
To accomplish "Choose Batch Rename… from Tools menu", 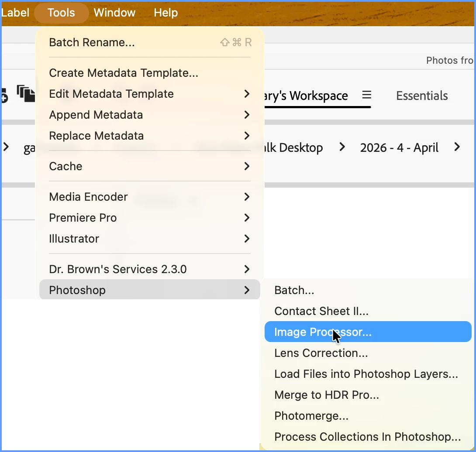I will pos(150,42).
